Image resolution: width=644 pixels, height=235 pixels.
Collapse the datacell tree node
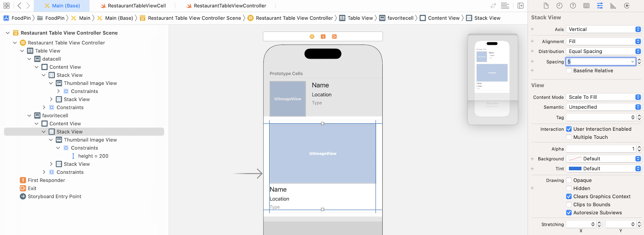pos(29,59)
